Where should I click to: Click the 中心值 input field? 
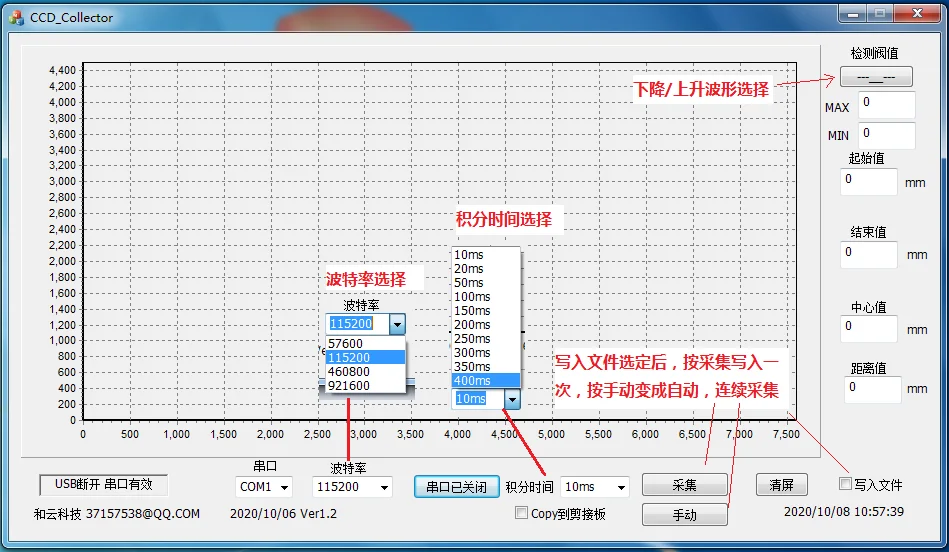coord(869,329)
